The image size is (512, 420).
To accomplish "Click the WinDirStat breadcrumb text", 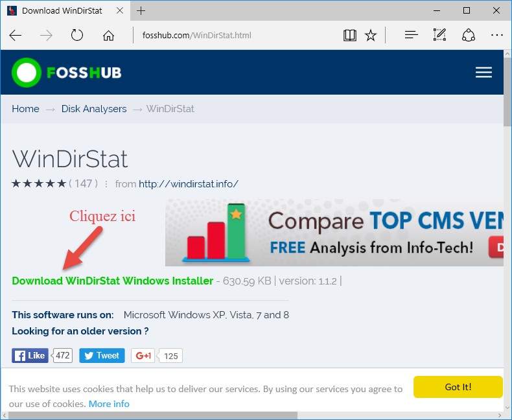I will click(x=170, y=109).
